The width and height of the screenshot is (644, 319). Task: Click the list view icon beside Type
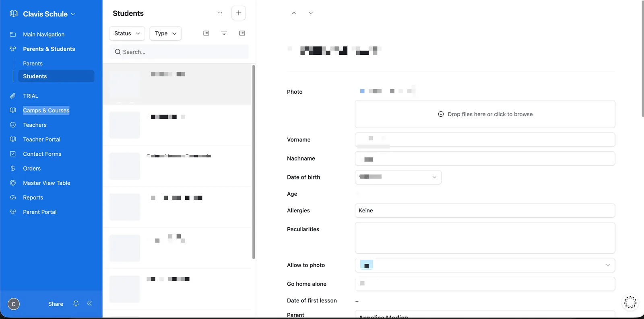(x=206, y=33)
